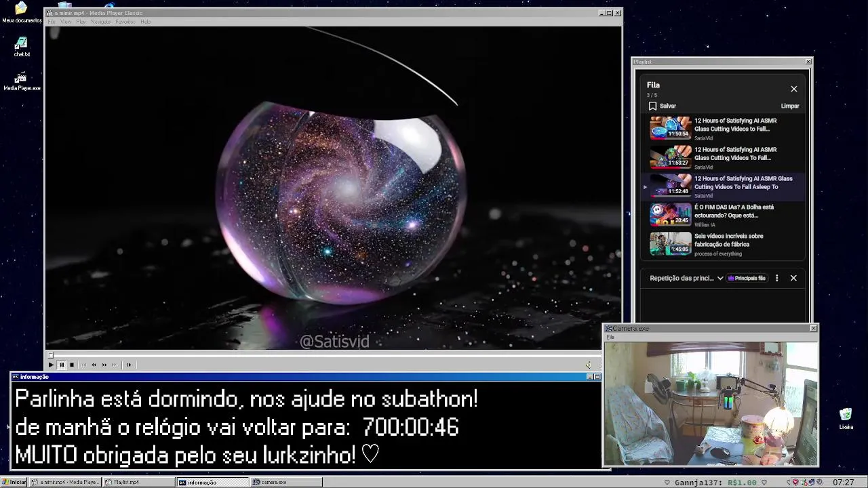
Task: Click the countdown value 700:00:46
Action: click(411, 427)
